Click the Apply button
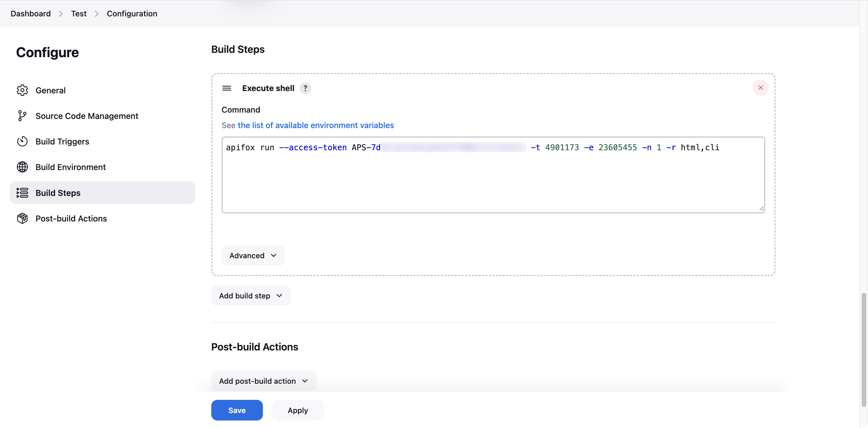 (x=298, y=410)
